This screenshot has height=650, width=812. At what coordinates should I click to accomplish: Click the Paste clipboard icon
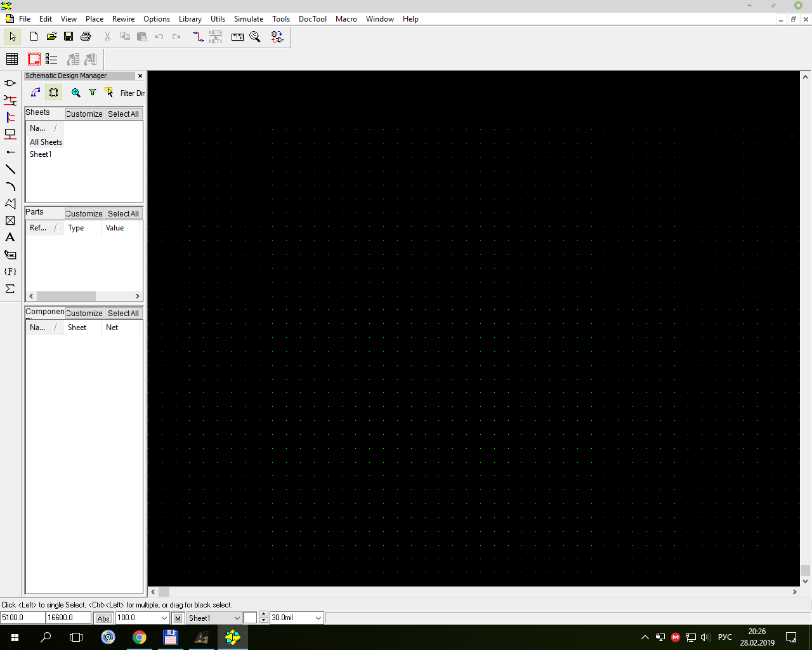[x=141, y=37]
